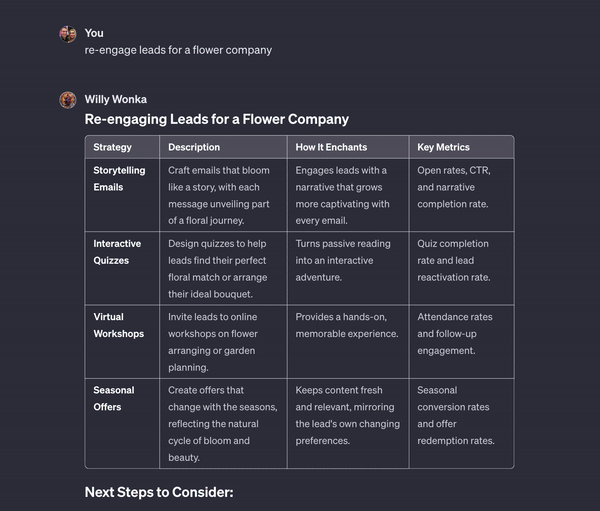
Task: Click the attendance rates metrics cell
Action: point(455,334)
